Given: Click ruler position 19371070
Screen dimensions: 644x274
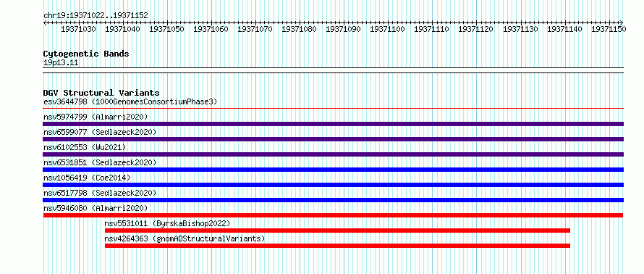Looking at the screenshot, I should pos(255,29).
